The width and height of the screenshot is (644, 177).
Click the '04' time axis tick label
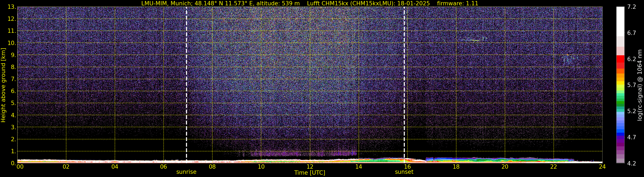click(x=115, y=167)
